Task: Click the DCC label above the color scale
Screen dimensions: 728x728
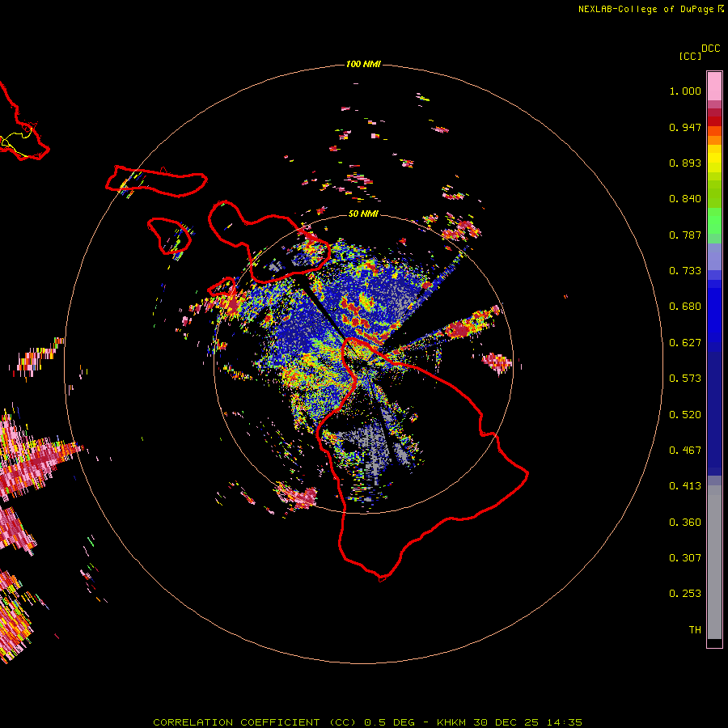Action: pyautogui.click(x=711, y=49)
